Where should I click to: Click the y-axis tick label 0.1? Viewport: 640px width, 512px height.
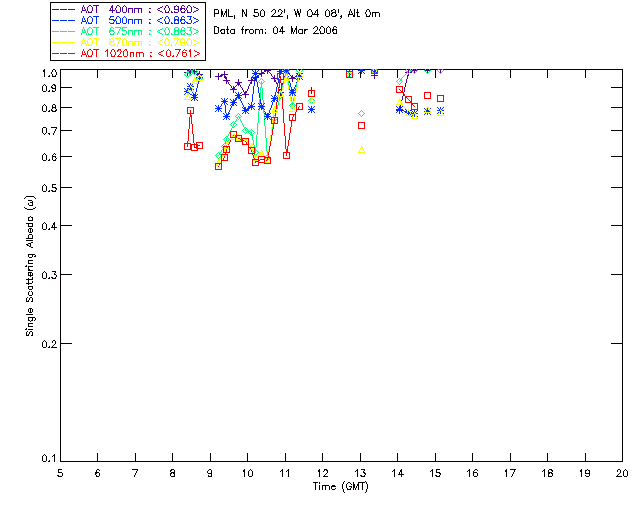point(47,459)
